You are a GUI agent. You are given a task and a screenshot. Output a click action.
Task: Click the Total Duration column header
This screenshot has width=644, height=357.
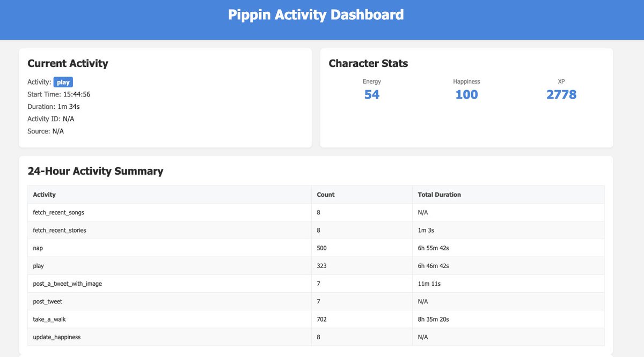[x=439, y=194]
